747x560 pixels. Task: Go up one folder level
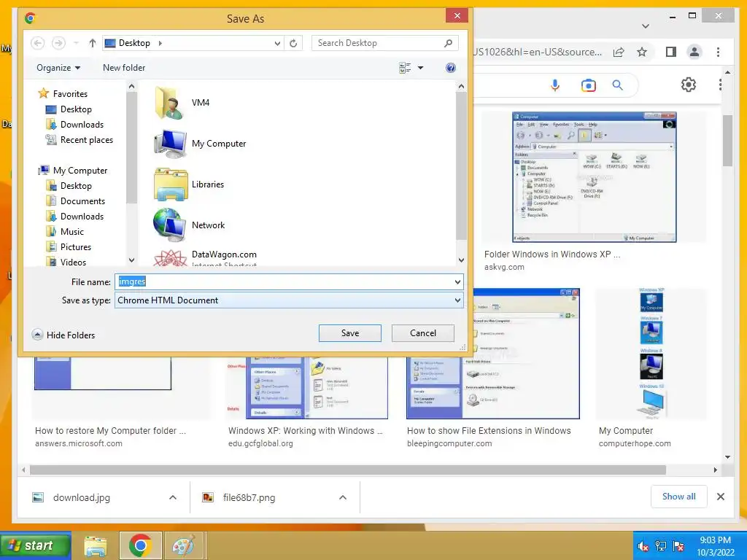tap(93, 43)
